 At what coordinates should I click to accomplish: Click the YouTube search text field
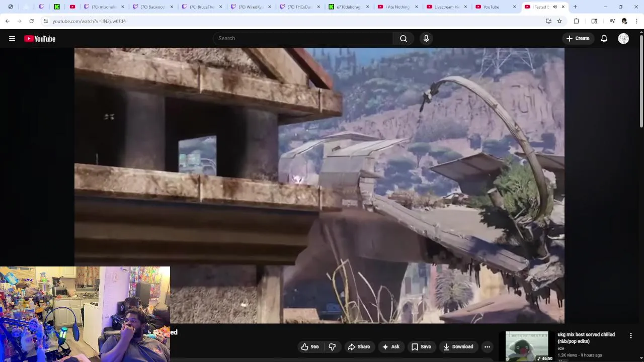[x=303, y=38]
